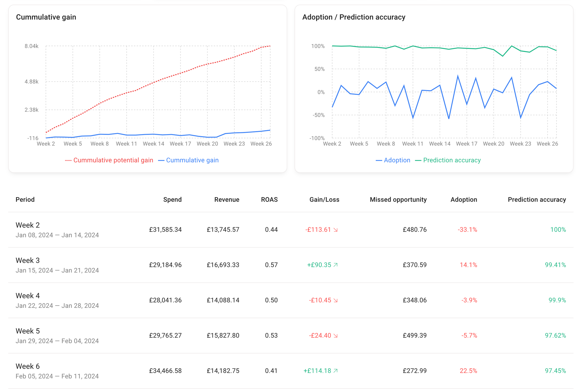Click the ROAS value 0.53

pos(271,336)
